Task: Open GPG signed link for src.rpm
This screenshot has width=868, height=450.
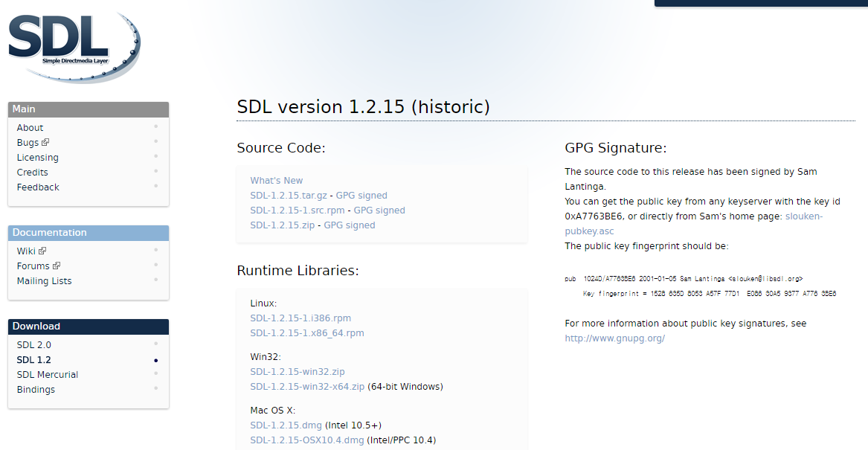Action: [x=379, y=210]
